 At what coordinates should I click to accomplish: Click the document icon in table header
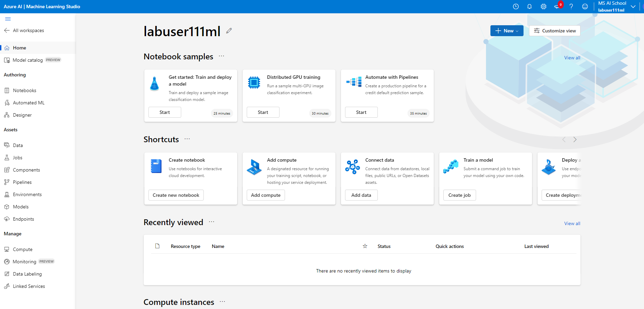(157, 246)
